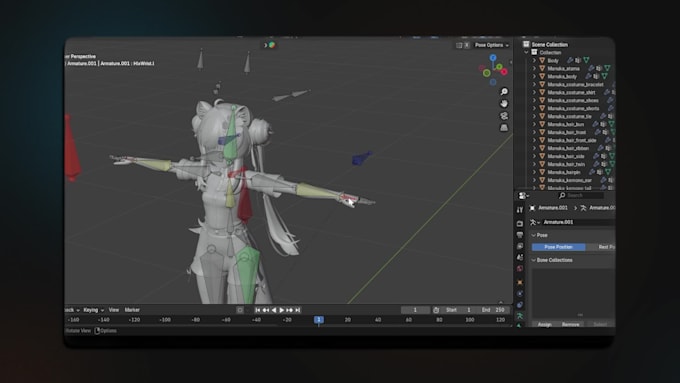Jump to the end frame

pos(298,310)
